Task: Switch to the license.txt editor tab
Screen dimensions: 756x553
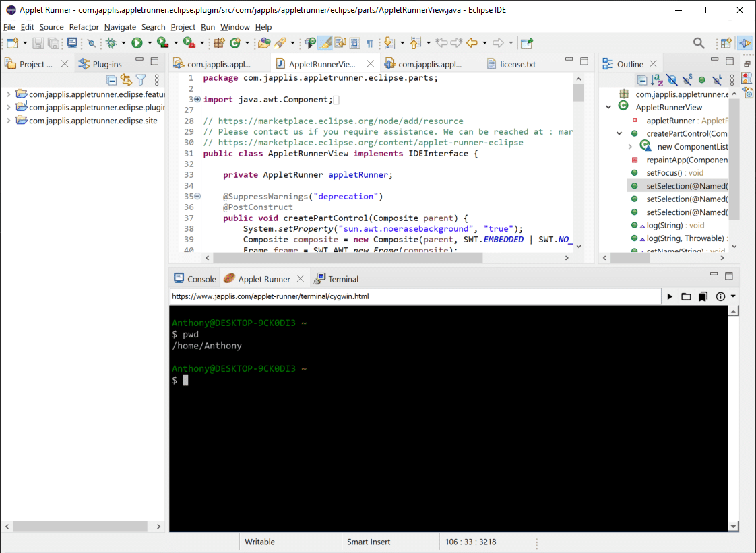Action: click(x=511, y=64)
